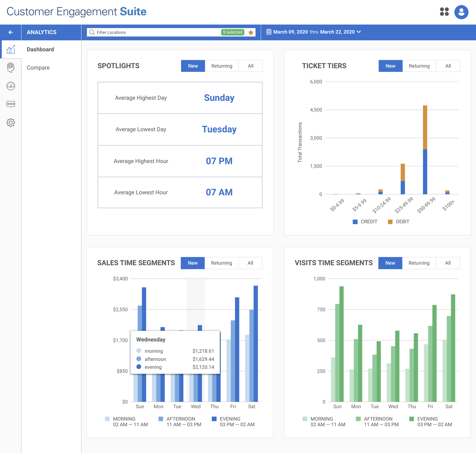Toggle sales MORNING legend swatch

tap(107, 419)
